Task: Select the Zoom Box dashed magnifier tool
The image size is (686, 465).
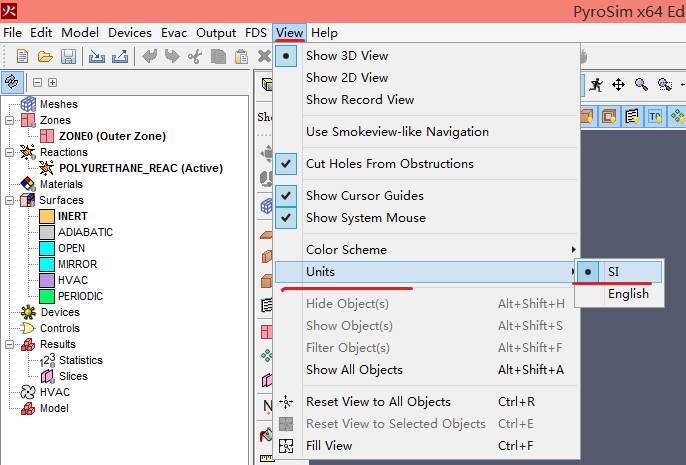Action: click(665, 84)
